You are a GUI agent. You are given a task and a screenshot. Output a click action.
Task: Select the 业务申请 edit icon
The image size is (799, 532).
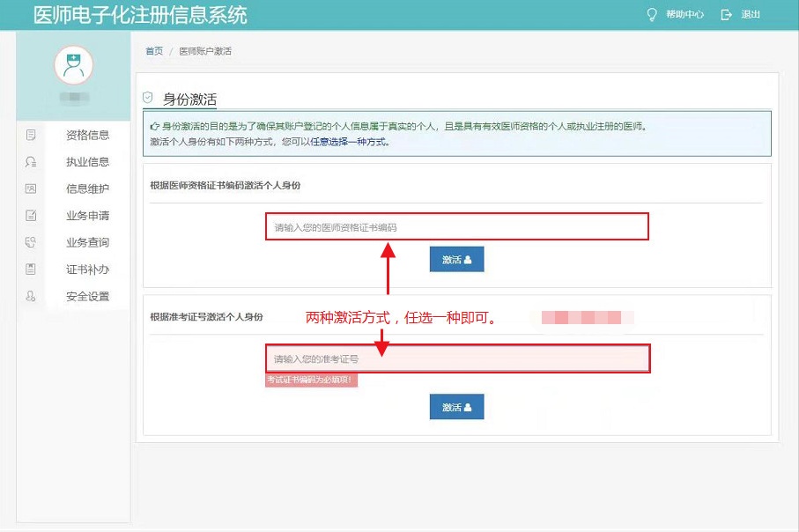[30, 215]
